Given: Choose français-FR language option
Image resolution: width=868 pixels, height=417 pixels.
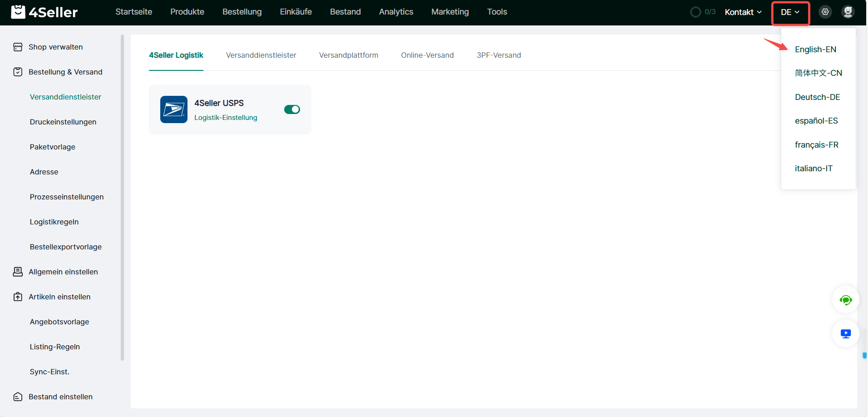Looking at the screenshot, I should pos(816,145).
